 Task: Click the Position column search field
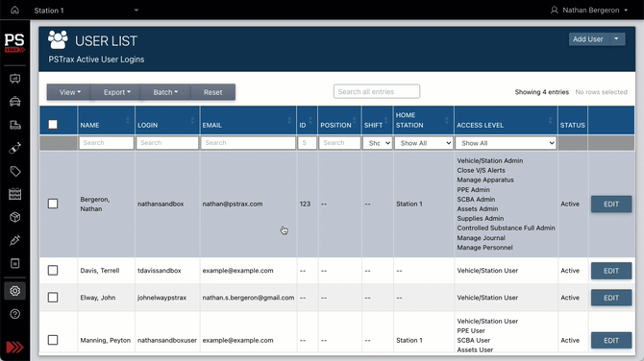[x=339, y=143]
